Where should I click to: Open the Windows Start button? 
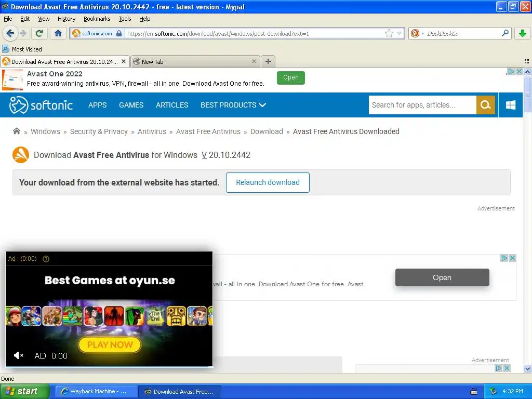tap(24, 391)
